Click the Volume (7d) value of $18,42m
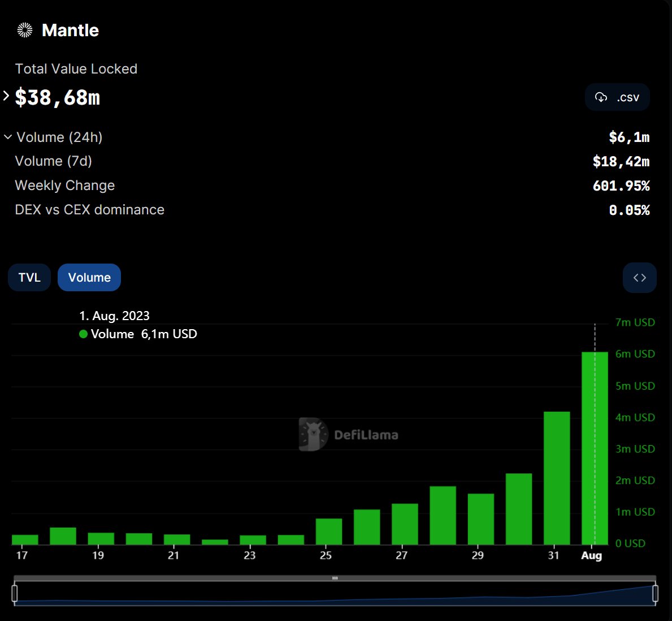The image size is (672, 621). click(621, 161)
